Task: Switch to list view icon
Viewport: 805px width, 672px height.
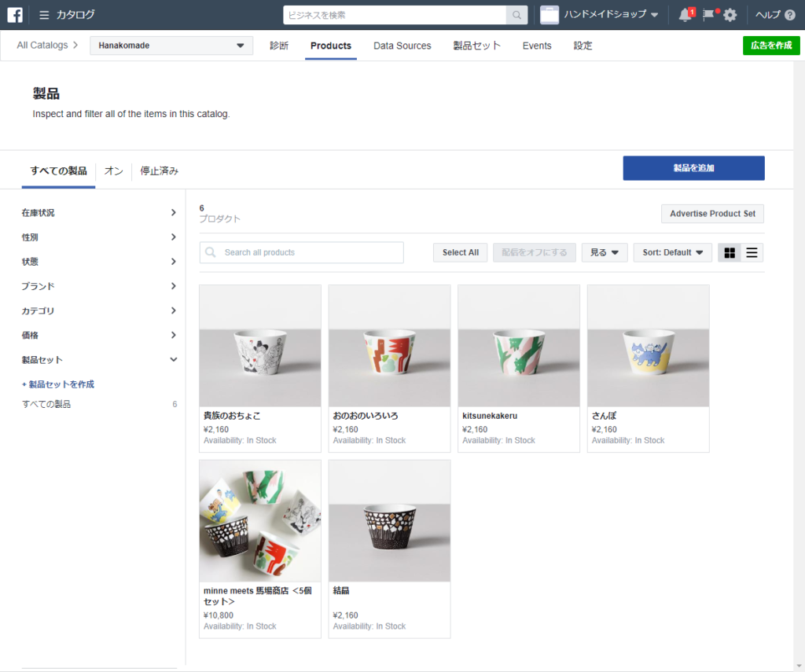Action: tap(752, 252)
